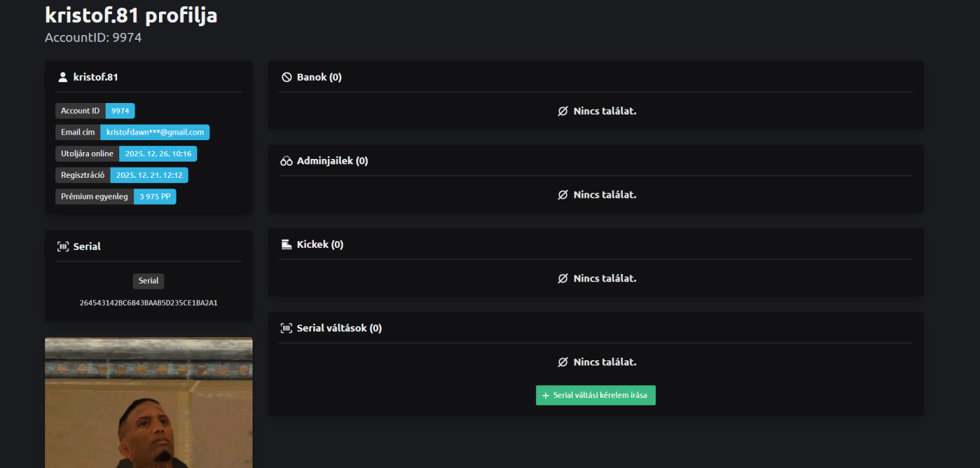
Task: Click the Utoljára online date value
Action: pos(158,154)
